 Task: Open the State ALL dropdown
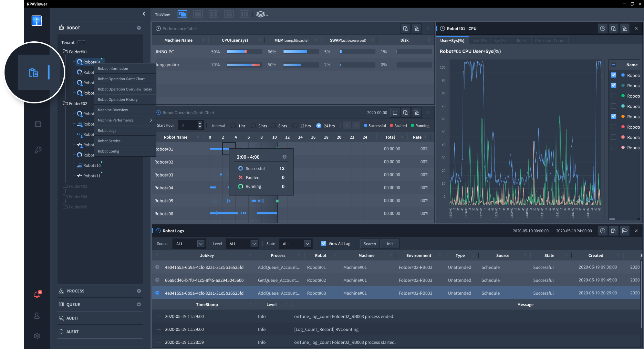pos(296,244)
